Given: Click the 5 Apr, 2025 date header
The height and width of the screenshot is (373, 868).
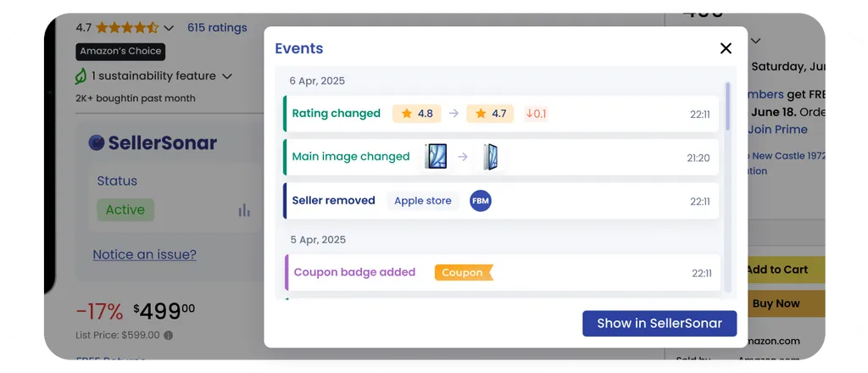Looking at the screenshot, I should pyautogui.click(x=319, y=240).
